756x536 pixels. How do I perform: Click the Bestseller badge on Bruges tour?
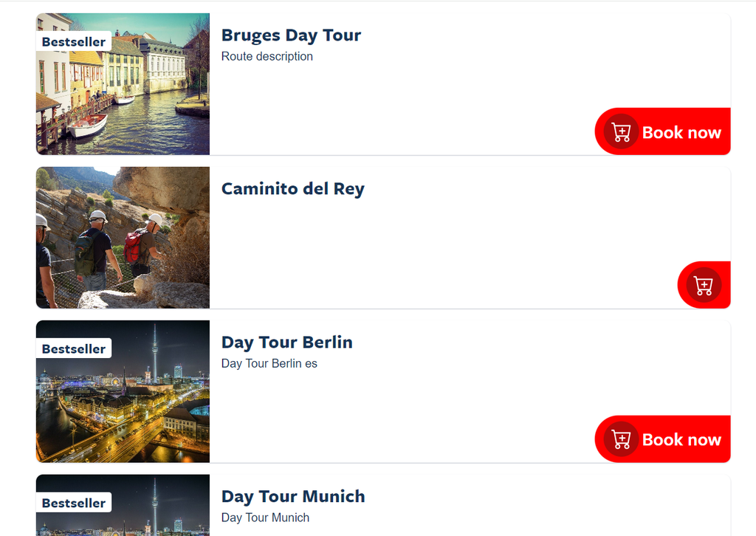pos(74,41)
